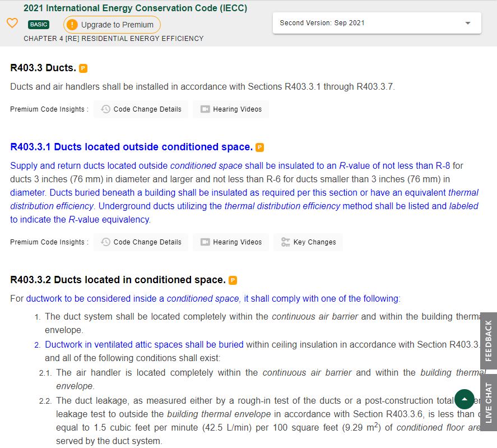Open the Feedback side tab
This screenshot has width=497, height=448.
[488, 340]
